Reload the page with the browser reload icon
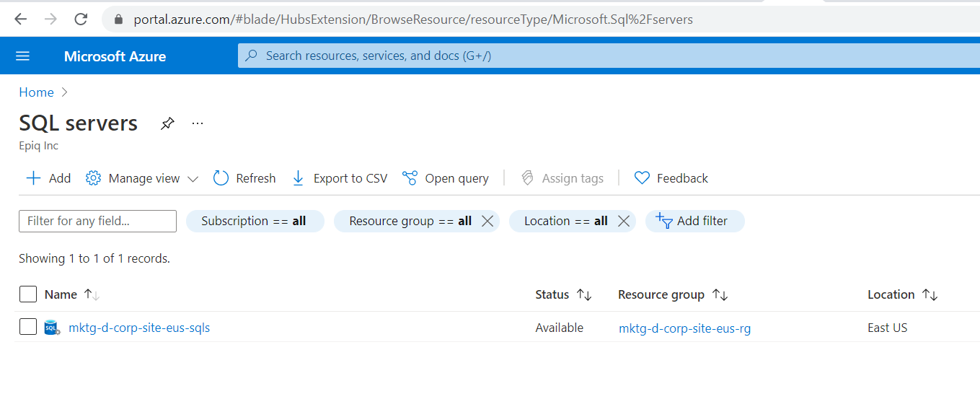The height and width of the screenshot is (394, 980). point(81,19)
